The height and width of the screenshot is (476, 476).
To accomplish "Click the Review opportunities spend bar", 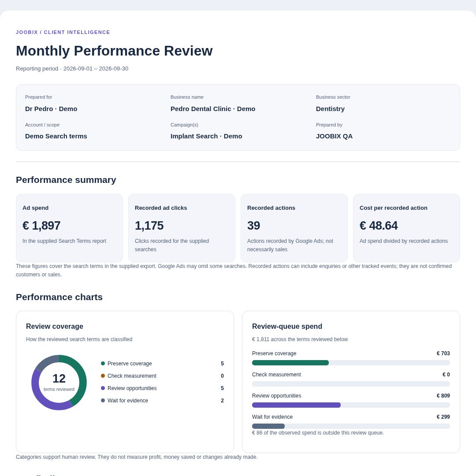I will click(x=351, y=405).
